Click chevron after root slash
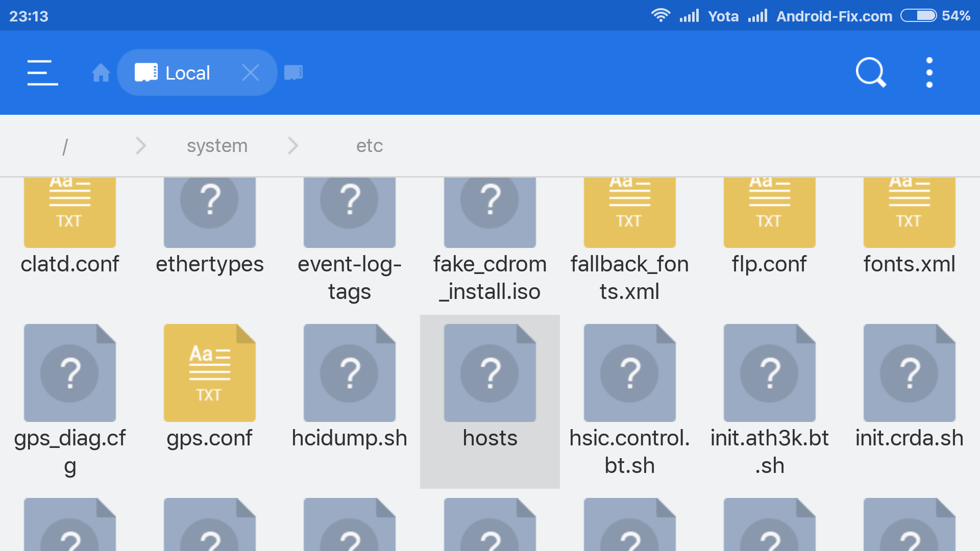 click(x=141, y=146)
